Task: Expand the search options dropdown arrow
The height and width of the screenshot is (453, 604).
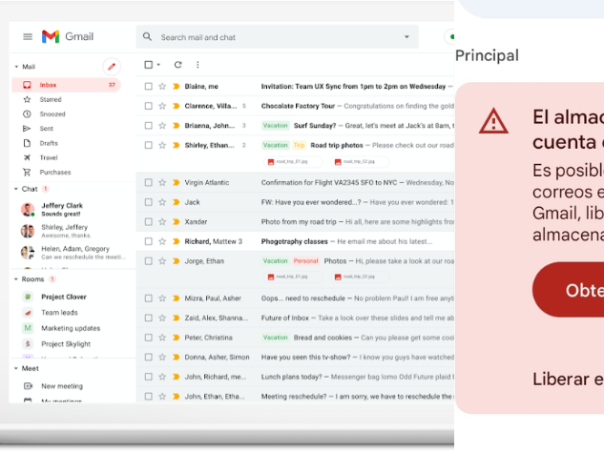Action: tap(406, 37)
